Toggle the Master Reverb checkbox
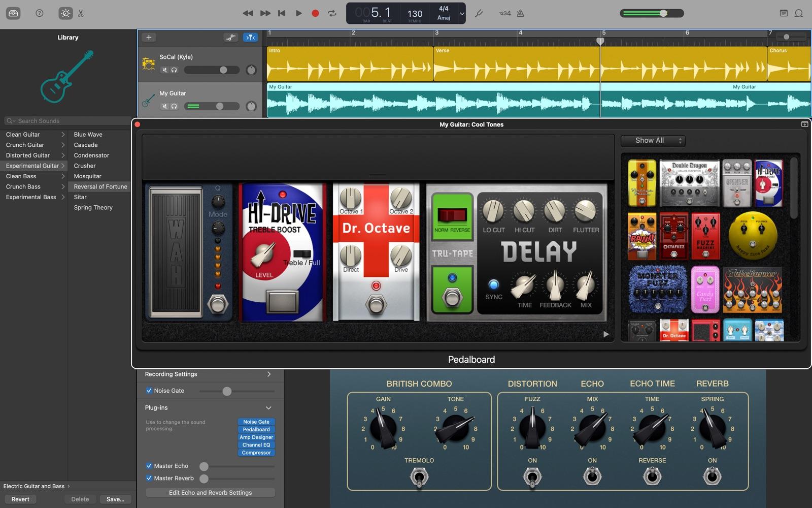This screenshot has height=508, width=812. (149, 478)
